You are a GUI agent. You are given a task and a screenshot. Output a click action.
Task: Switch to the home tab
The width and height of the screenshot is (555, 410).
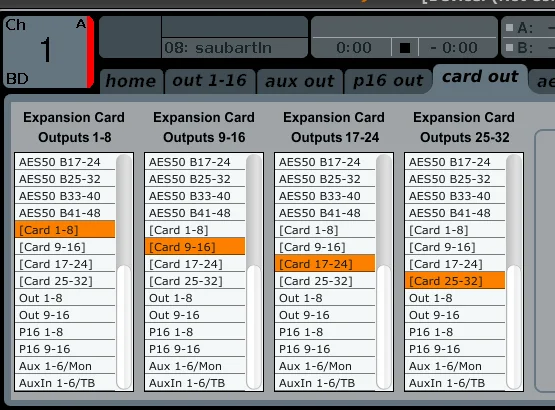131,81
